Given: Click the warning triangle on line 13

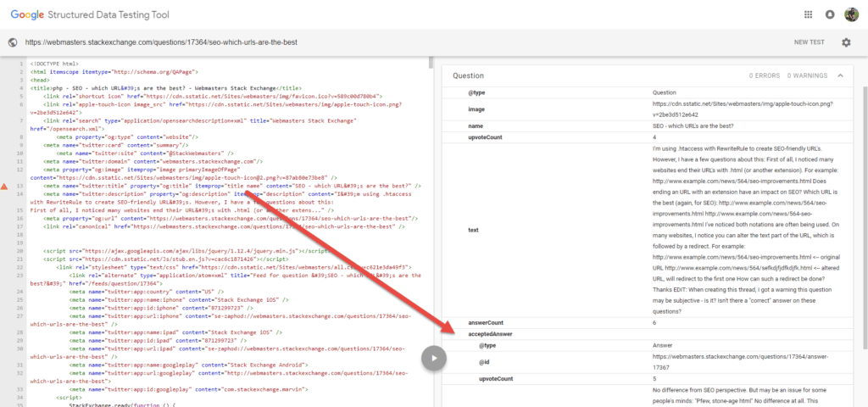Looking at the screenshot, I should (4, 187).
